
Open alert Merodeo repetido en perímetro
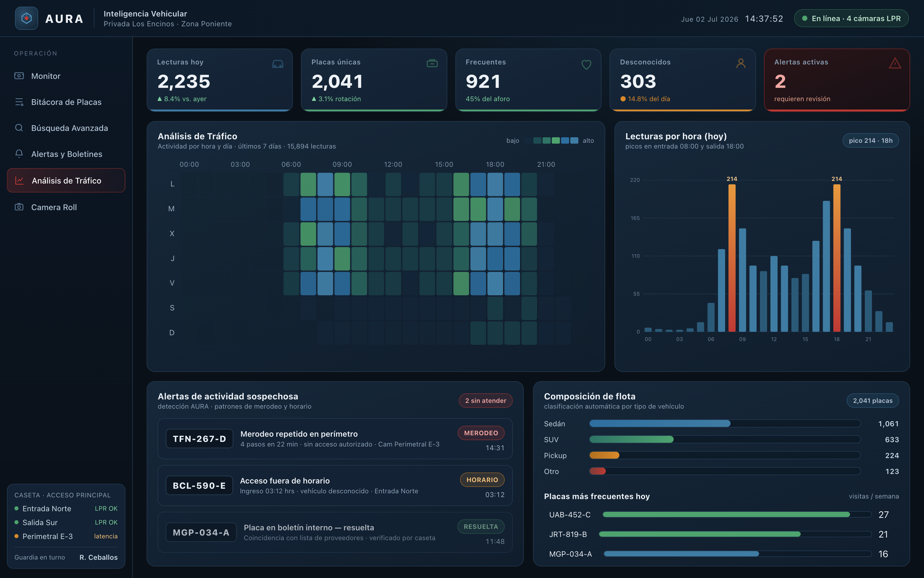tap(335, 438)
